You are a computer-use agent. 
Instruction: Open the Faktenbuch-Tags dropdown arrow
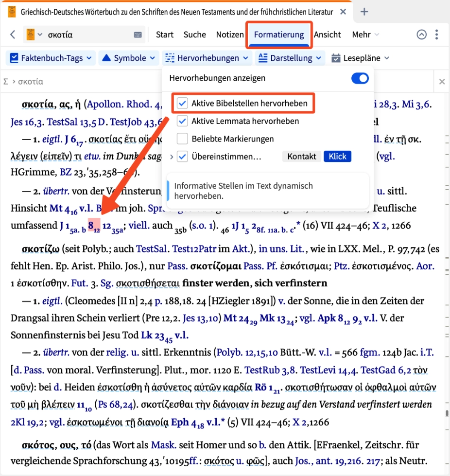(89, 58)
